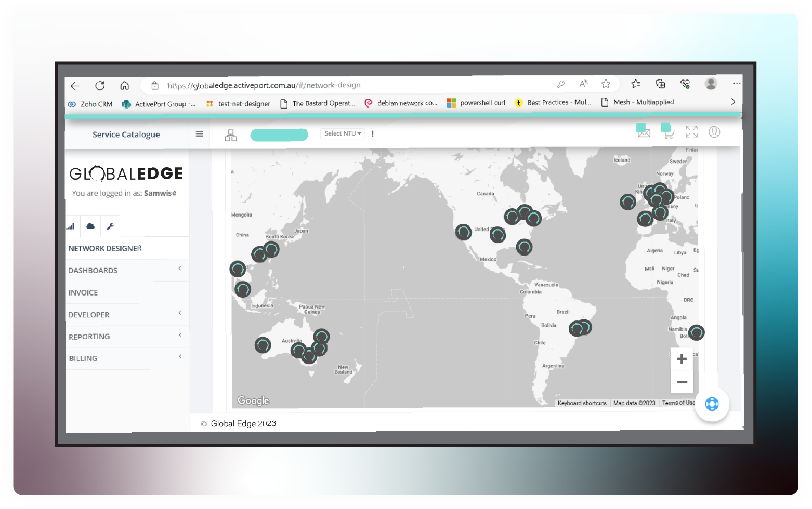Open the Best Practices - Mul... bookmark
The width and height of the screenshot is (812, 509).
coord(553,102)
